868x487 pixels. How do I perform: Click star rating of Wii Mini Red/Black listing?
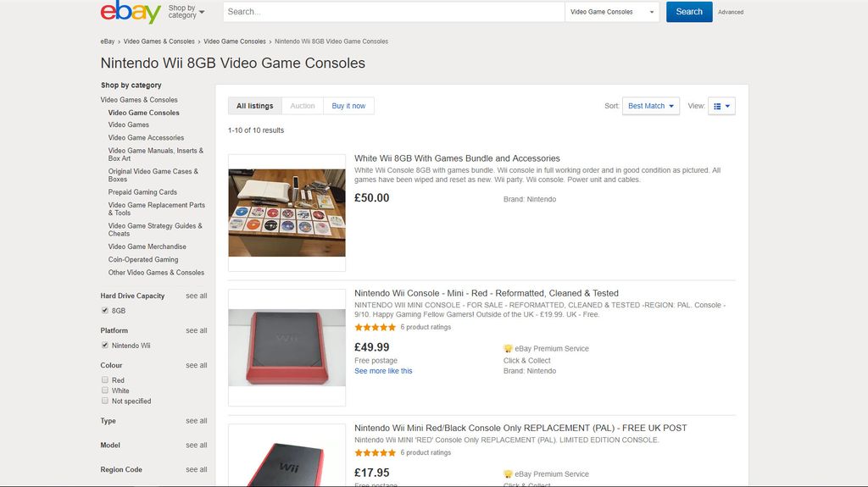[376, 452]
